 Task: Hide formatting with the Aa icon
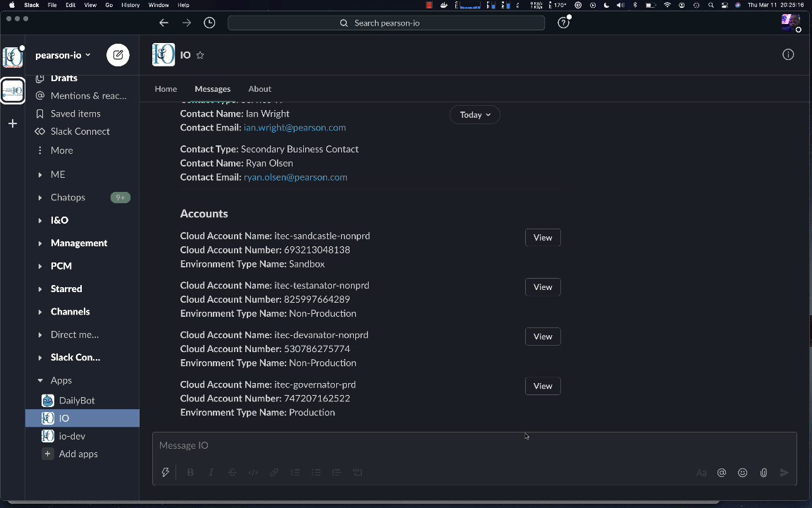(x=701, y=473)
